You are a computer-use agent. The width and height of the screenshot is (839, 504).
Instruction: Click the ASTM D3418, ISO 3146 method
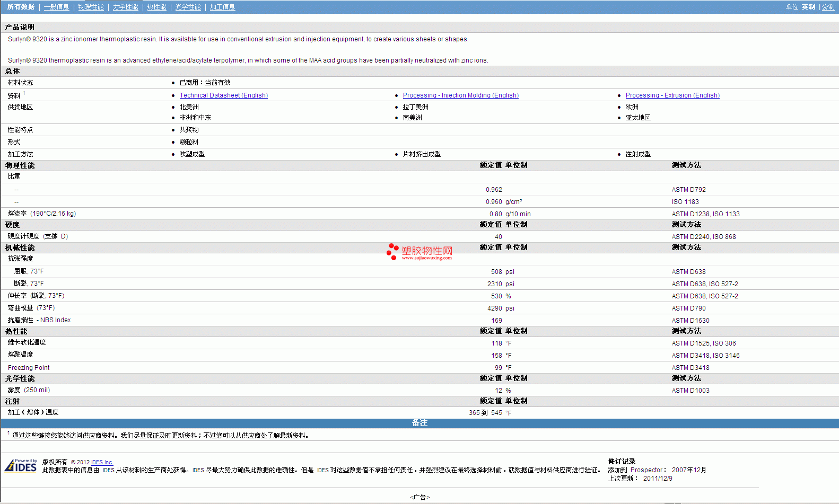click(x=706, y=356)
